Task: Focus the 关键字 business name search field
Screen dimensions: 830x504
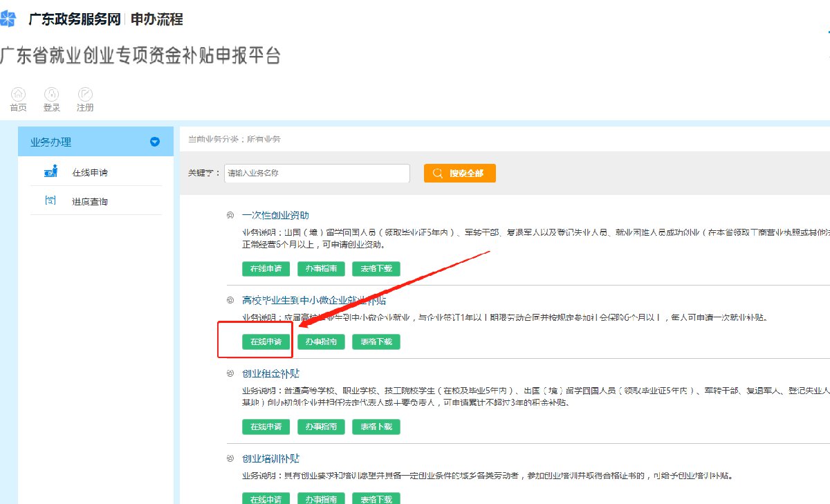Action: [317, 174]
